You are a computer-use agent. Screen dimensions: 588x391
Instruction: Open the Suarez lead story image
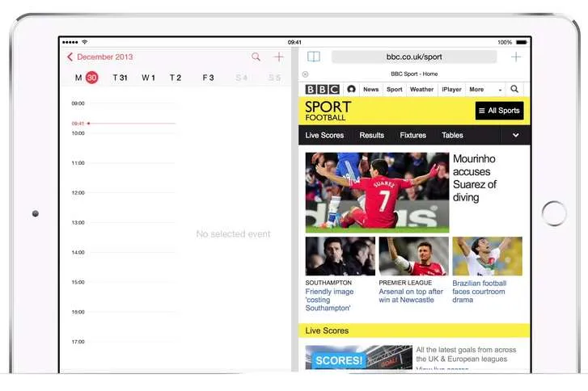pos(377,192)
